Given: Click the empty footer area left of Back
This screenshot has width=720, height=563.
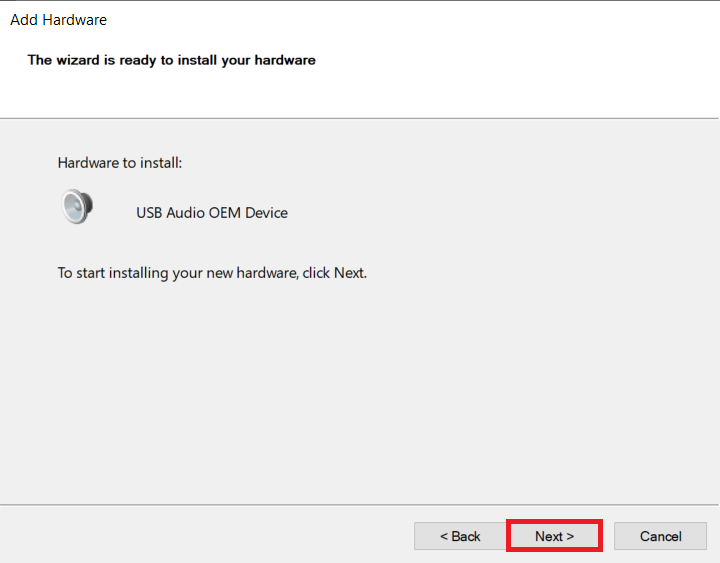Looking at the screenshot, I should pos(200,536).
